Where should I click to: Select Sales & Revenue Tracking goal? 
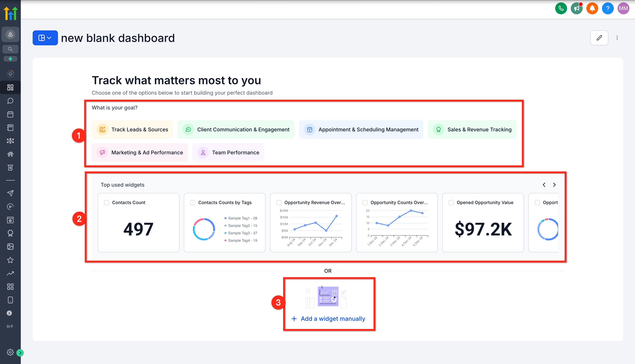472,129
